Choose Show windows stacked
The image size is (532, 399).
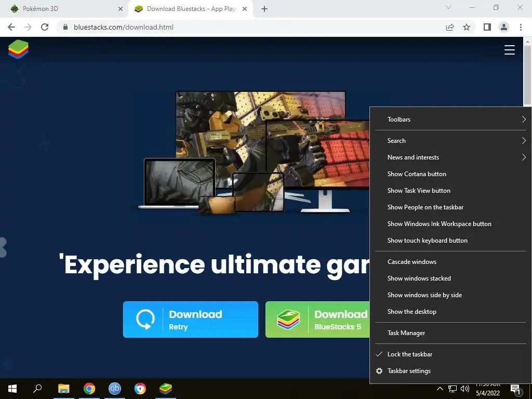pyautogui.click(x=450, y=278)
